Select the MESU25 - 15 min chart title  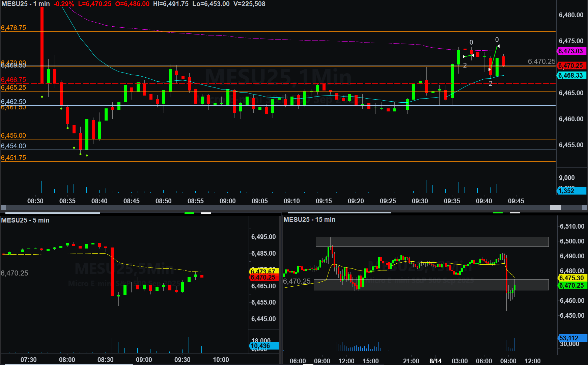coord(309,219)
